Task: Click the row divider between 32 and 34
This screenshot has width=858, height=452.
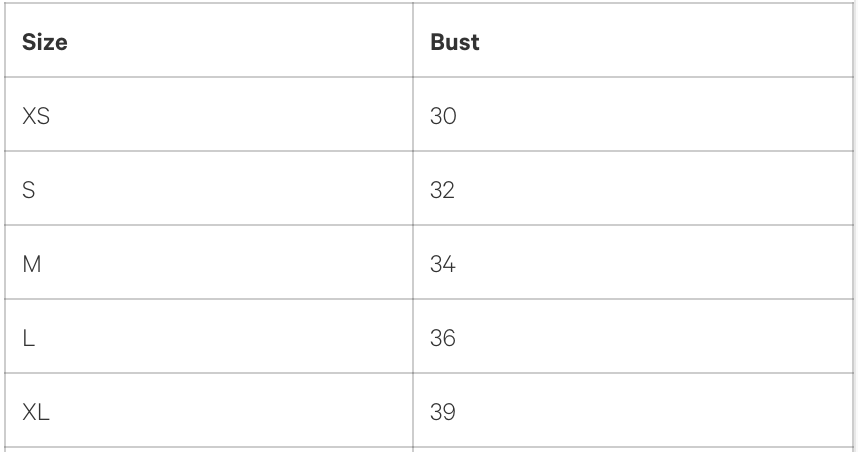Action: tap(630, 227)
